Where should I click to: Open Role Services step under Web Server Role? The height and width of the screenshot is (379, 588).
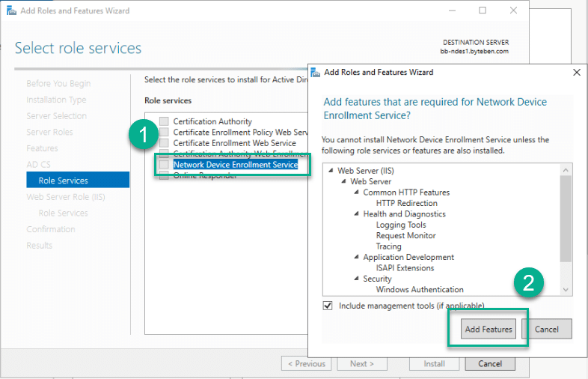(x=63, y=213)
